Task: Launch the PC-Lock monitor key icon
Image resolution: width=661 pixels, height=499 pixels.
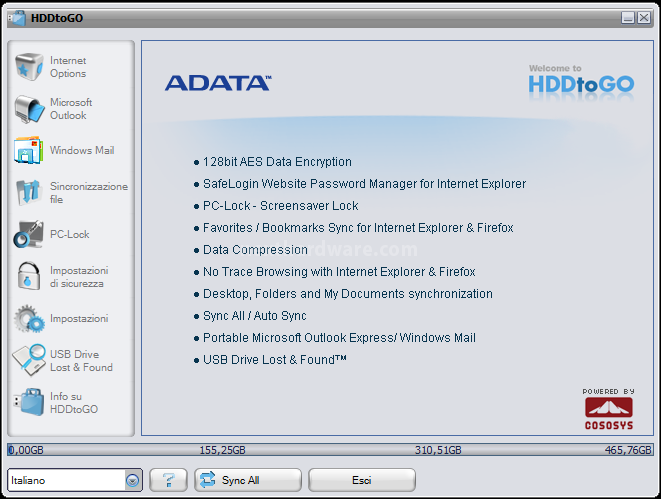Action: coord(28,234)
